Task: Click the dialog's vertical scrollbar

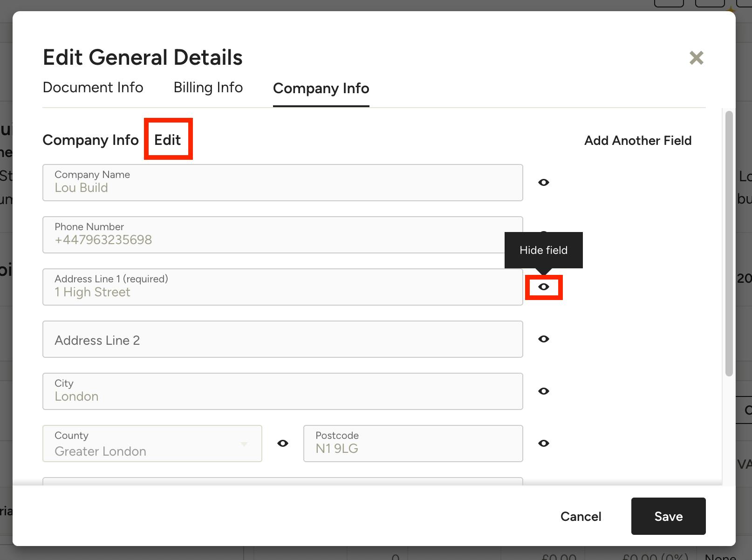Action: (x=729, y=243)
